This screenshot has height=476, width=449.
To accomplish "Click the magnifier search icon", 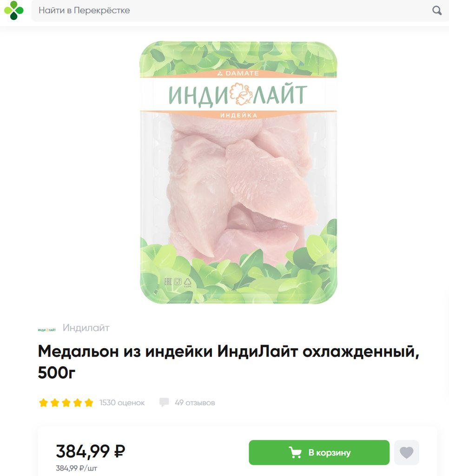I will point(436,10).
